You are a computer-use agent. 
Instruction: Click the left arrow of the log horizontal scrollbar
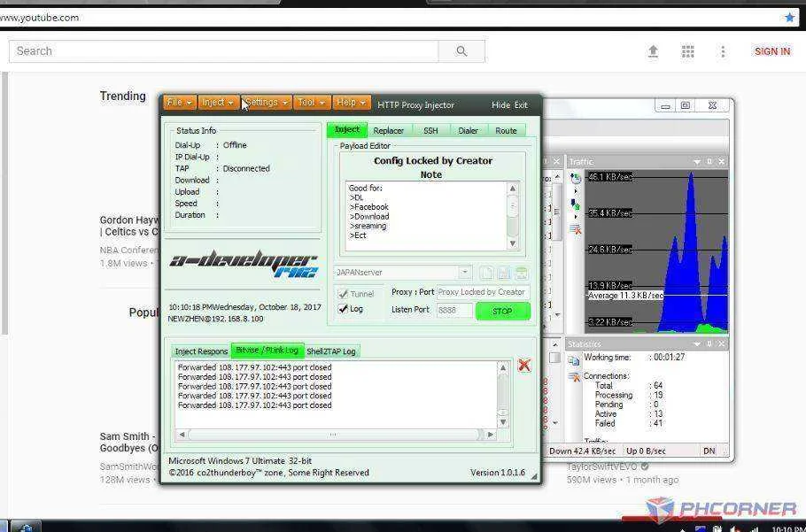click(x=182, y=435)
